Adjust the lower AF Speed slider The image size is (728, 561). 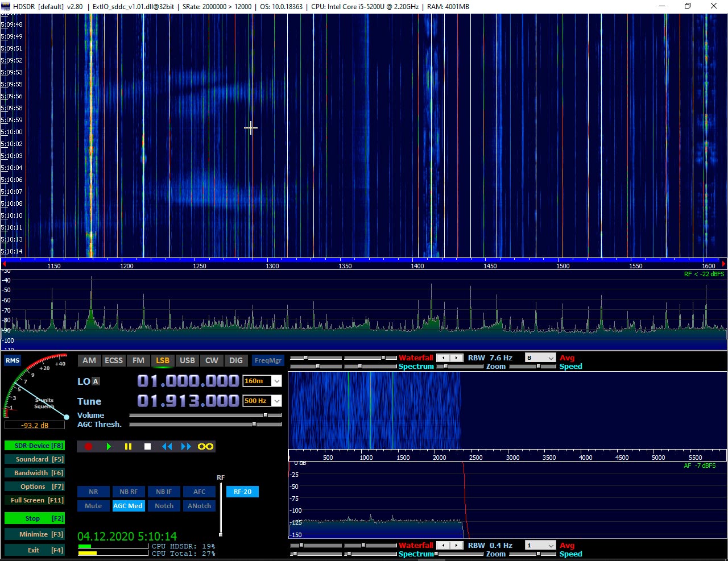532,554
